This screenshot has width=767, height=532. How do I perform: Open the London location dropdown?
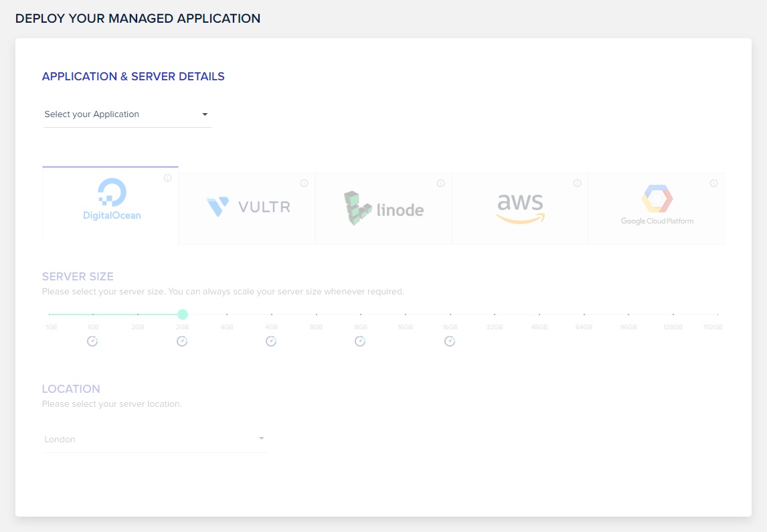[x=155, y=439]
